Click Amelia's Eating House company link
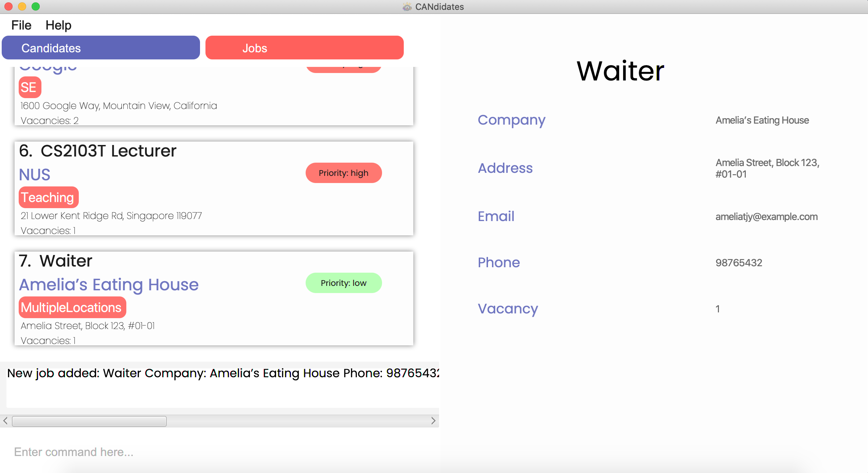The width and height of the screenshot is (868, 473). click(109, 285)
